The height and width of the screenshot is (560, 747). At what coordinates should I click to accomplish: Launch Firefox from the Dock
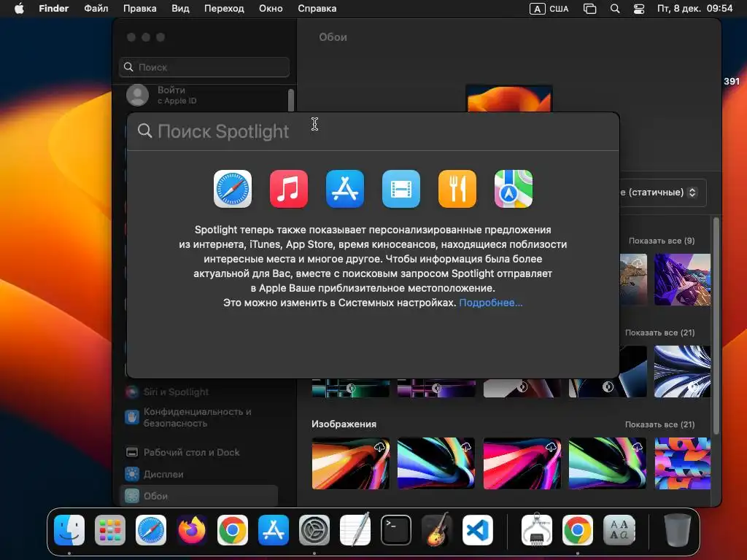pos(192,530)
